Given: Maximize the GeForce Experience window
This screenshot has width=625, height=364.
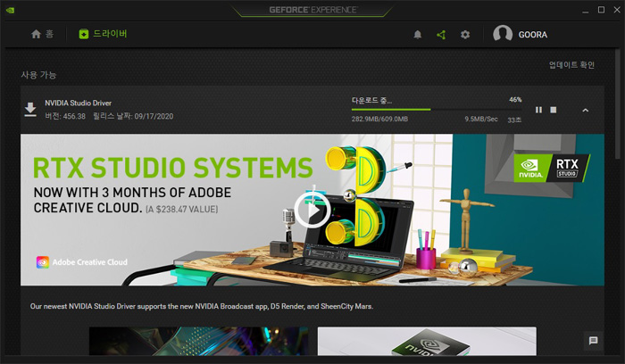Looking at the screenshot, I should pos(601,10).
